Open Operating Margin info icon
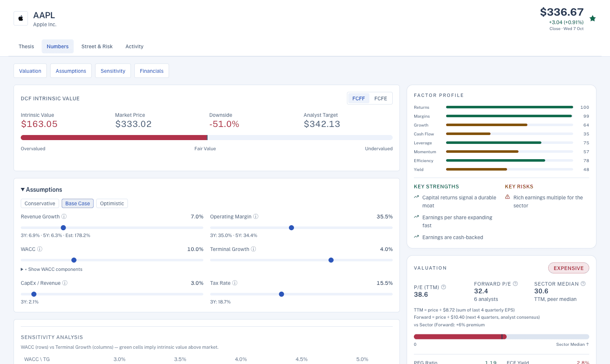610x364 pixels. pos(256,216)
